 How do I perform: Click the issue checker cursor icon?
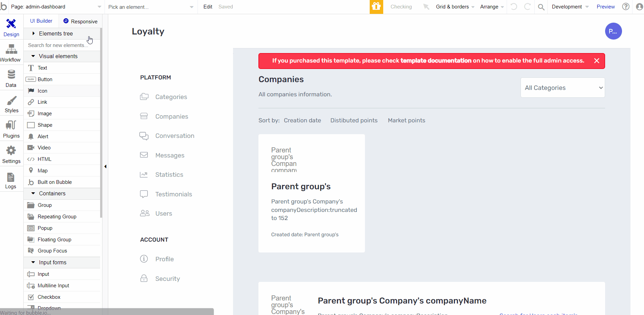(x=426, y=7)
